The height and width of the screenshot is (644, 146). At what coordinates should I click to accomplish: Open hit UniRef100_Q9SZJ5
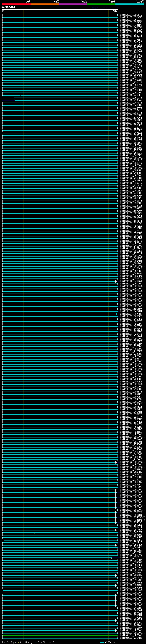point(131,15)
